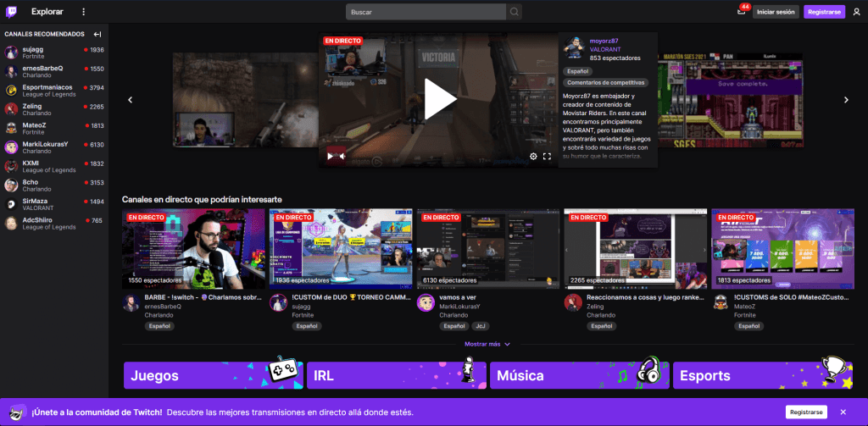Open MarkiLokurasY avatar in sidebar

pos(11,147)
